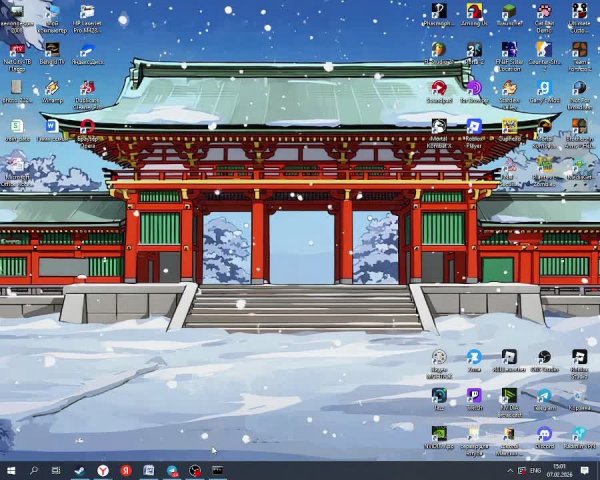Image resolution: width=600 pixels, height=480 pixels.
Task: Open Yandex Browser from the taskbar
Action: point(103,470)
